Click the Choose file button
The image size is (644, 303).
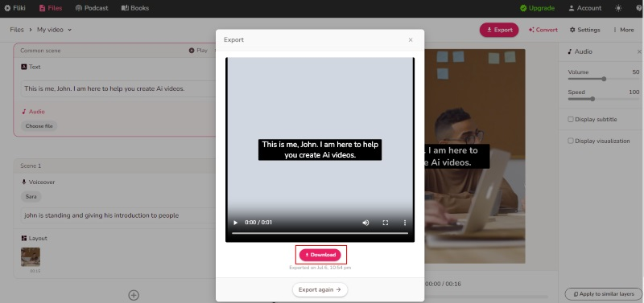point(39,126)
